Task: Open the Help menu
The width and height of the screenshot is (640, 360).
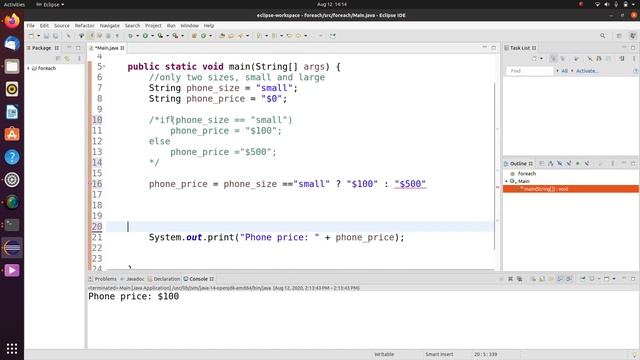Action: [209, 25]
